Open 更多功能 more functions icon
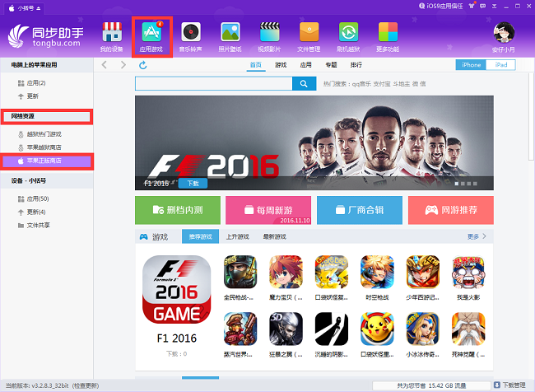The width and height of the screenshot is (535, 392). pos(388,37)
